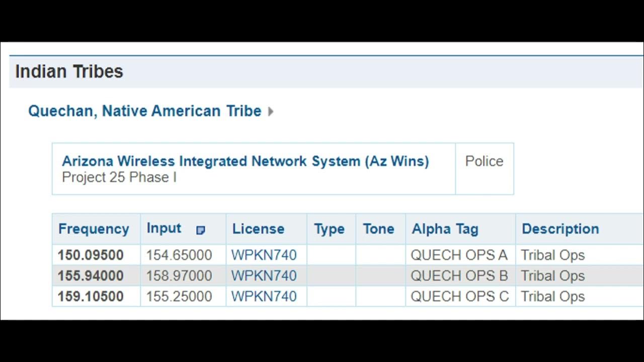Open WPKN740 license in QUECH OPS B row
Screen dimensions: 644x362
[264, 276]
